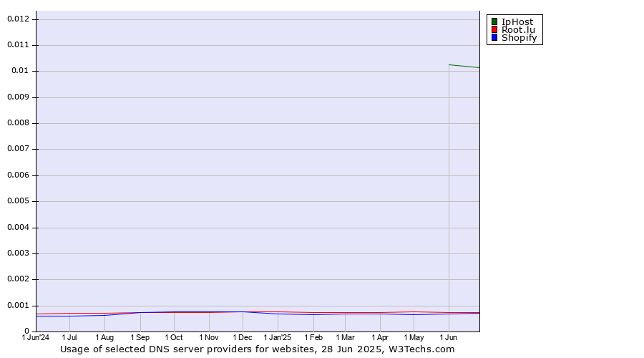Click the 1 Nov x-axis label
Image resolution: width=644 pixels, height=358 pixels.
[209, 337]
